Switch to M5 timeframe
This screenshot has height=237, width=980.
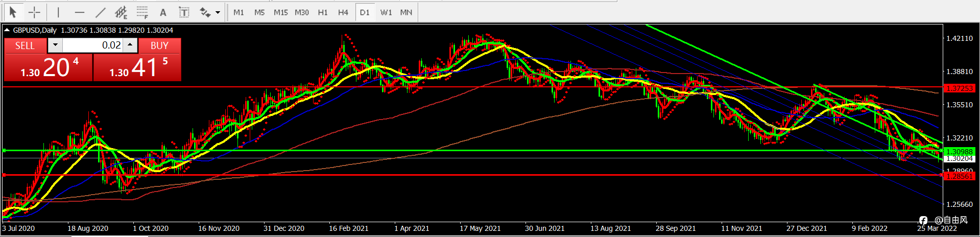pos(259,12)
